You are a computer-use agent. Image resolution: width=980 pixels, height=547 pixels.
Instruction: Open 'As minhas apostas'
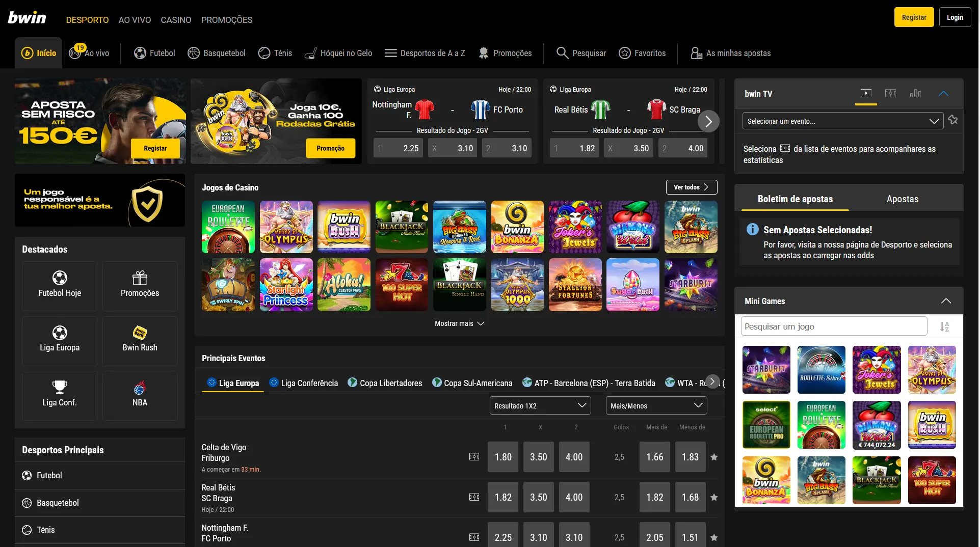(730, 53)
